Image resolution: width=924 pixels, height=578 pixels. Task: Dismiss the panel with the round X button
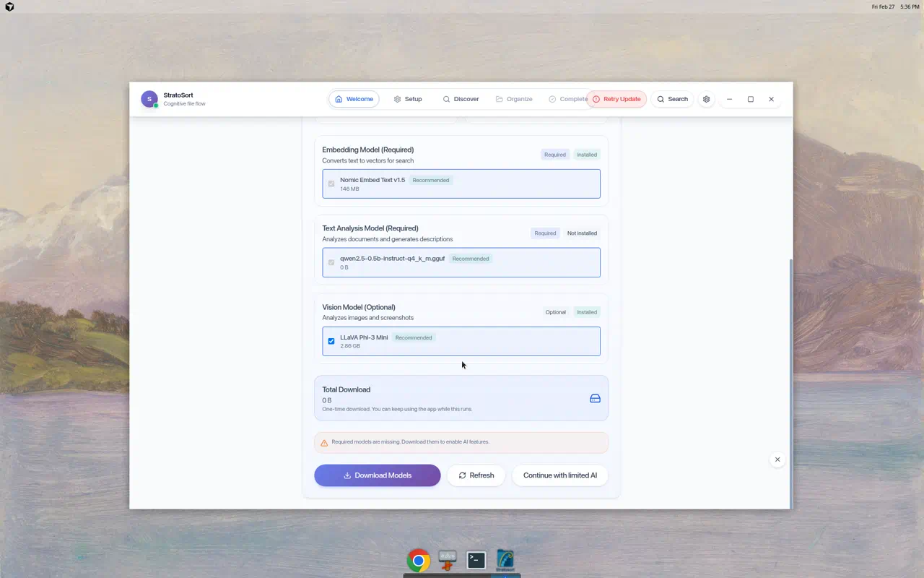[x=777, y=460]
